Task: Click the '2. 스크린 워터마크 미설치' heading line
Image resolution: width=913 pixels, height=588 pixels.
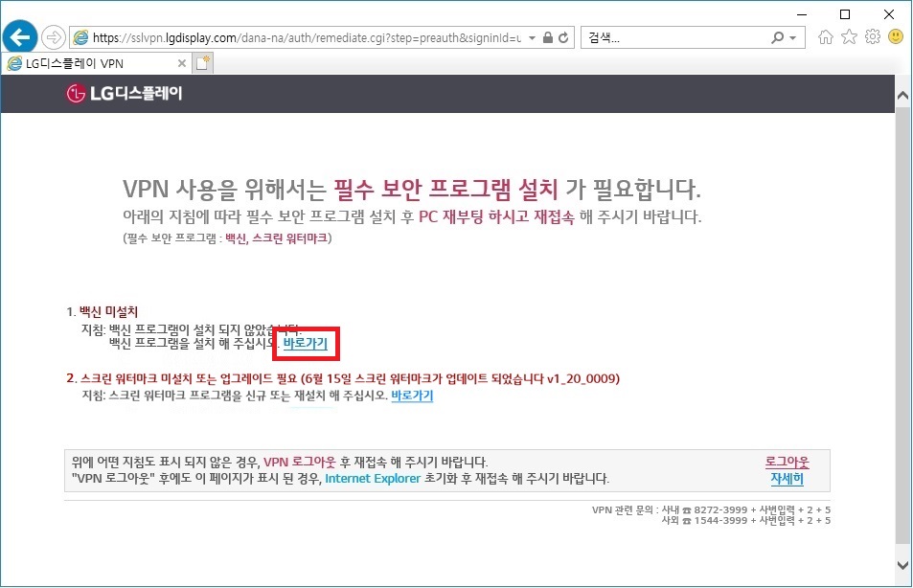Action: pos(343,379)
